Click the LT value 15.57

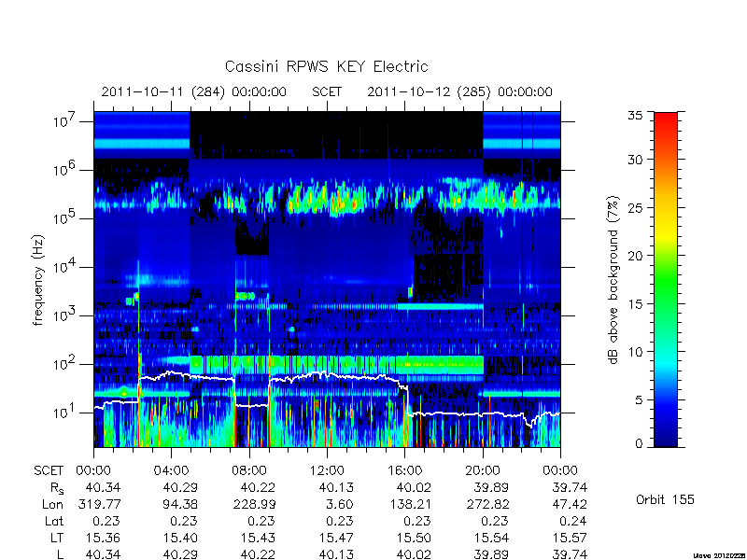tap(569, 538)
